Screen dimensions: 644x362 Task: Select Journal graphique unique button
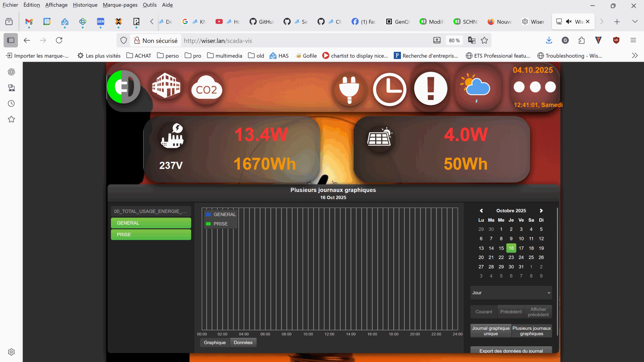pyautogui.click(x=491, y=331)
